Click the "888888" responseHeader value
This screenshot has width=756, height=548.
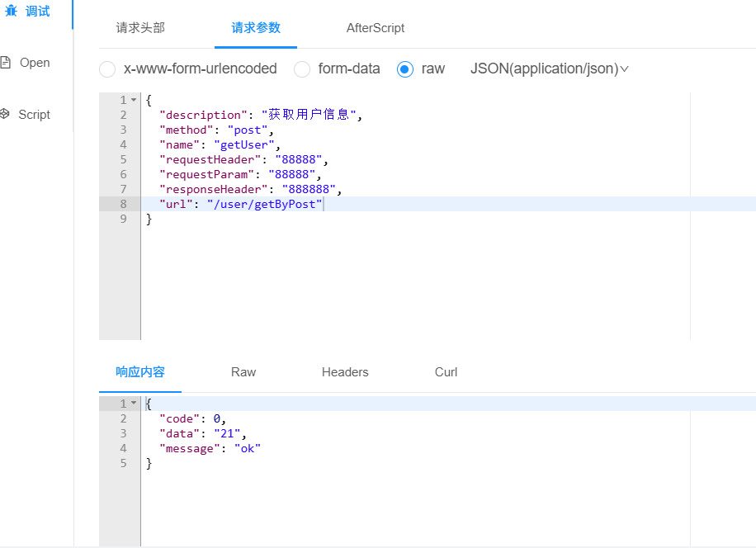point(309,190)
